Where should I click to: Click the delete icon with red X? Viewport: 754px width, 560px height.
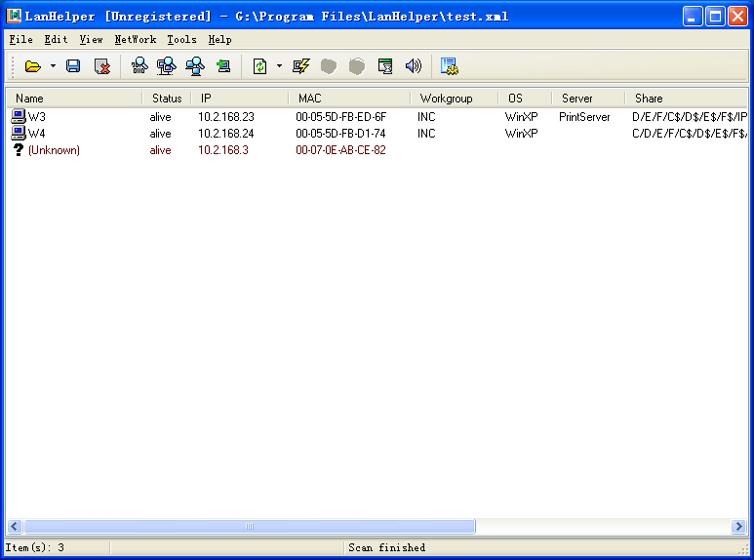tap(101, 66)
